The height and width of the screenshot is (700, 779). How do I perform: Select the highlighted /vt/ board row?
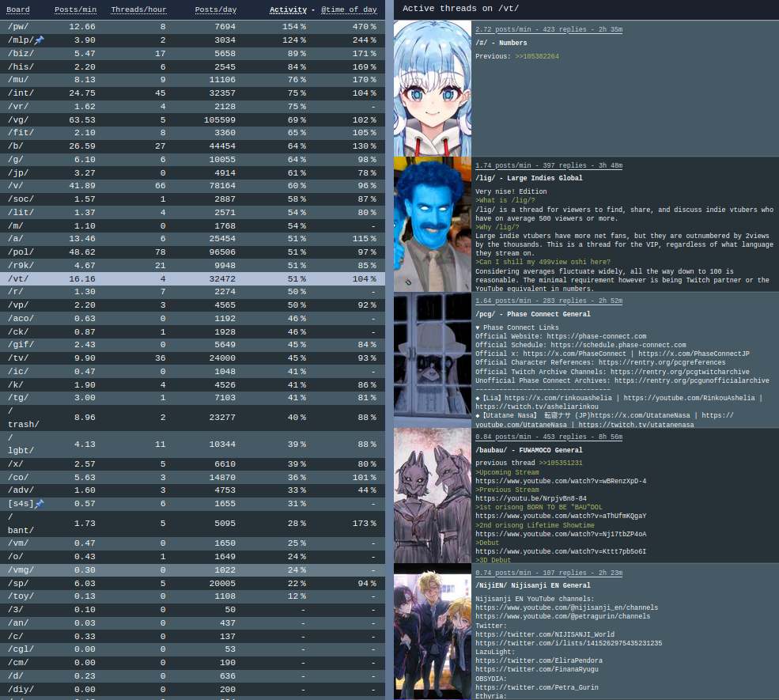pos(192,278)
